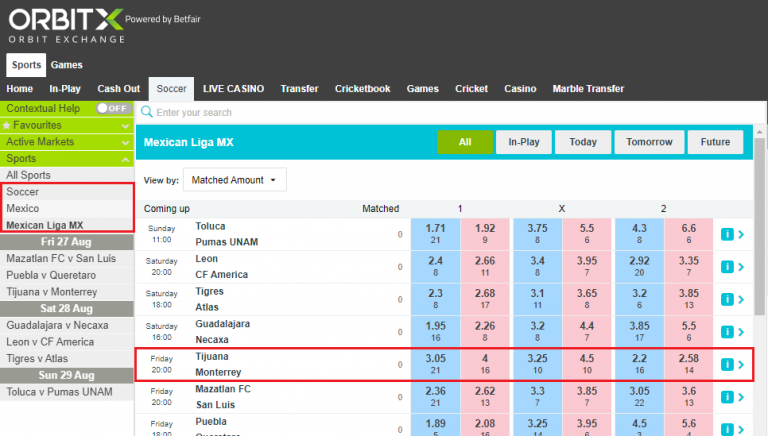The height and width of the screenshot is (436, 768).
Task: Open the Cash Out navigation item
Action: [119, 89]
